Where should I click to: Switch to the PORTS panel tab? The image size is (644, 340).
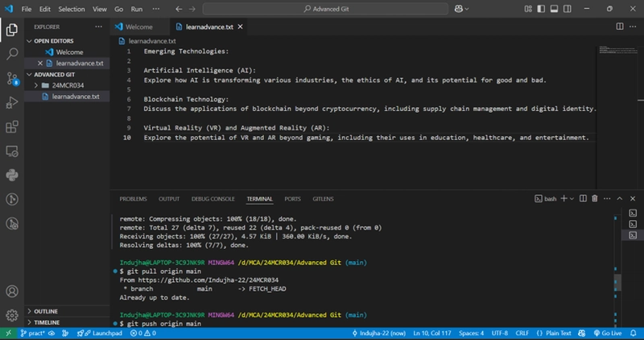click(x=292, y=198)
